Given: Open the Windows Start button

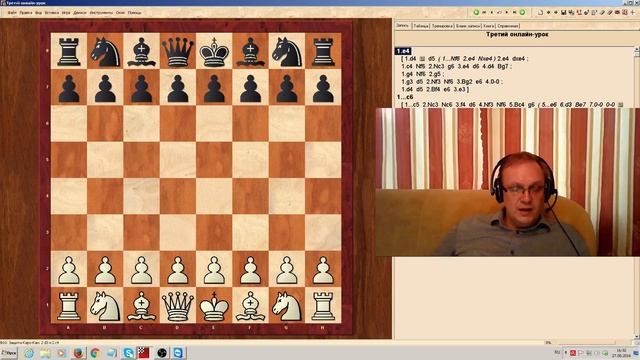Looking at the screenshot, I should coord(9,353).
